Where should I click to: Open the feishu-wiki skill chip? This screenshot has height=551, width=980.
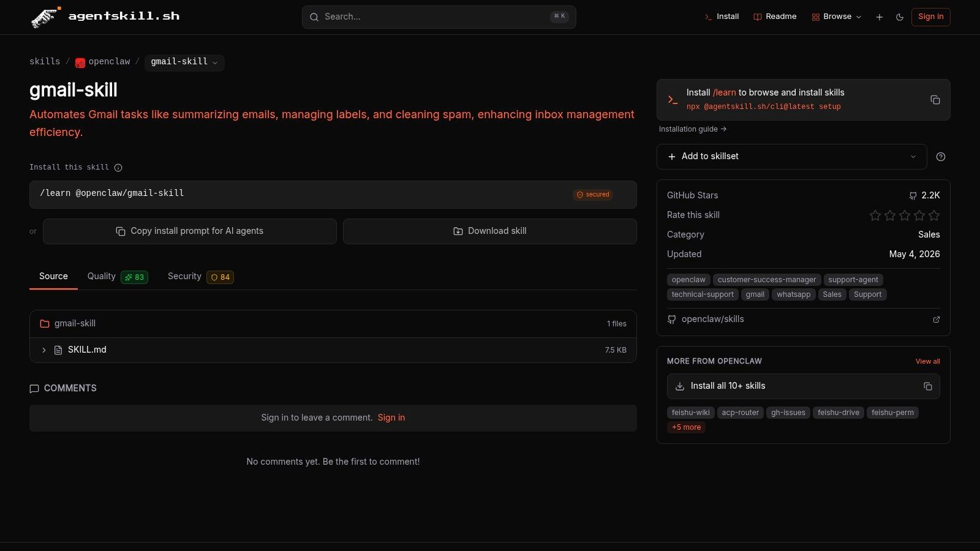point(691,413)
